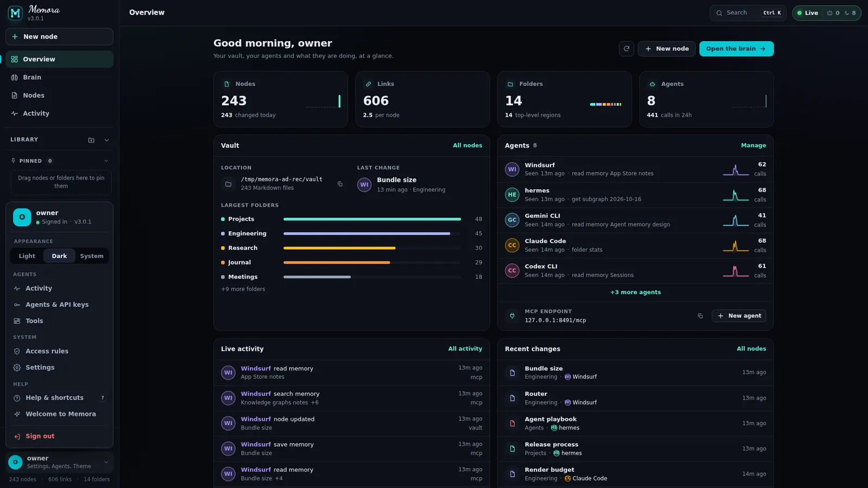Open All activity link
The width and height of the screenshot is (868, 488).
pyautogui.click(x=465, y=349)
